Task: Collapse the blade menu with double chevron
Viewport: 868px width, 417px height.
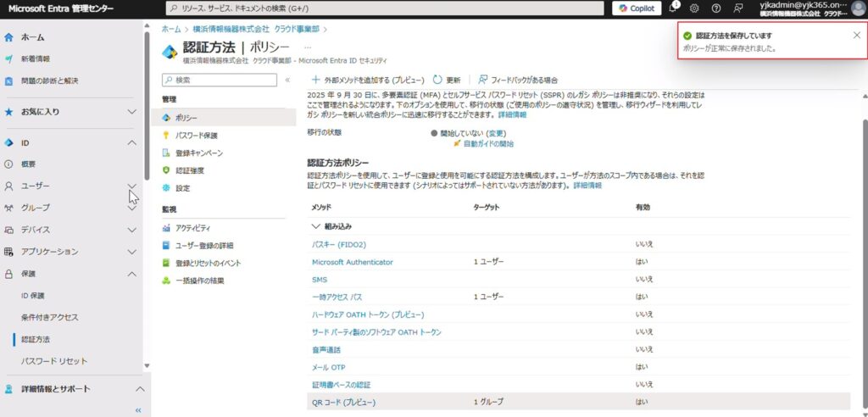Action: coord(287,81)
